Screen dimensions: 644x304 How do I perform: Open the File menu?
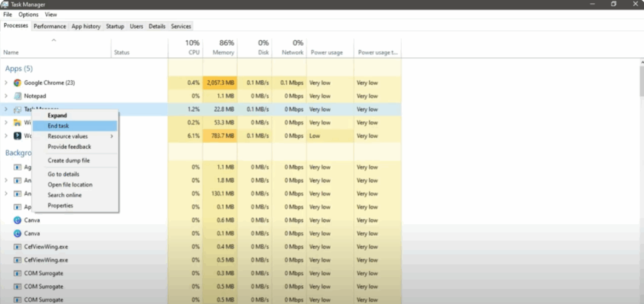coord(8,14)
